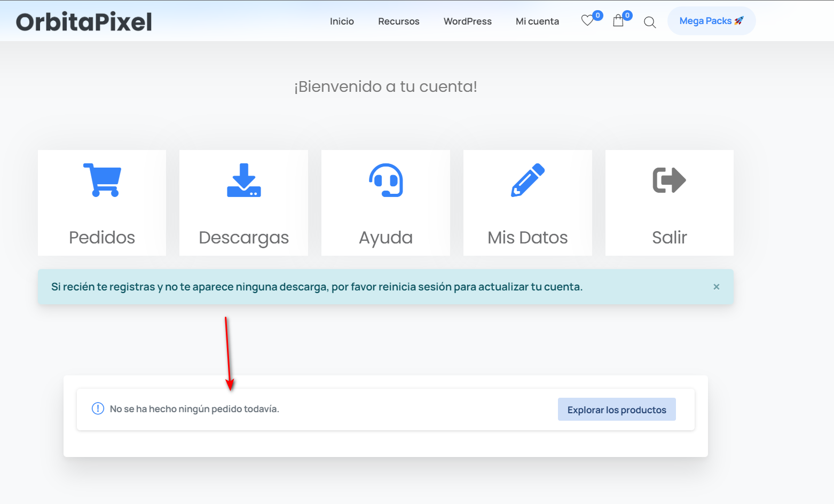This screenshot has height=504, width=834.
Task: Click the search magnifier icon
Action: (x=650, y=22)
